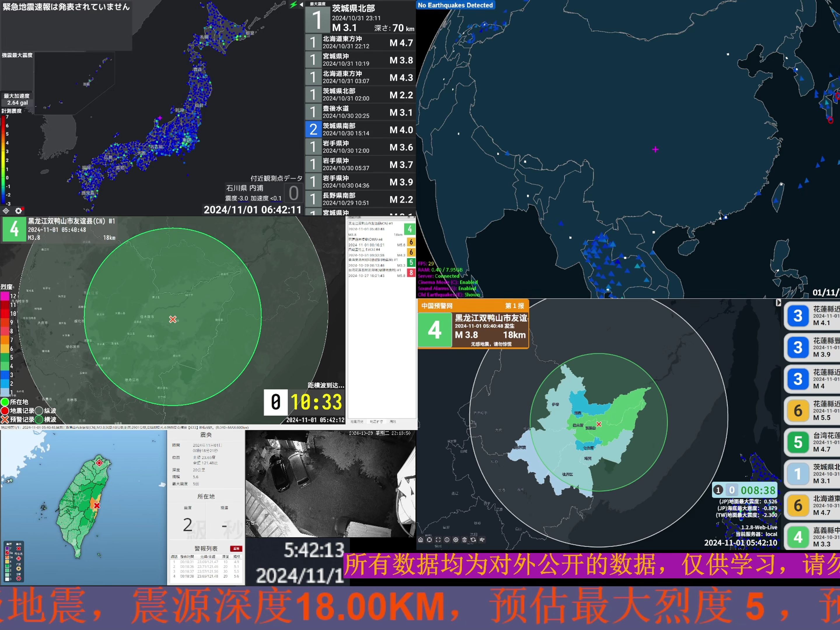Image resolution: width=840 pixels, height=630 pixels.
Task: Click the home icon in China warning map toolbar
Action: 420,540
